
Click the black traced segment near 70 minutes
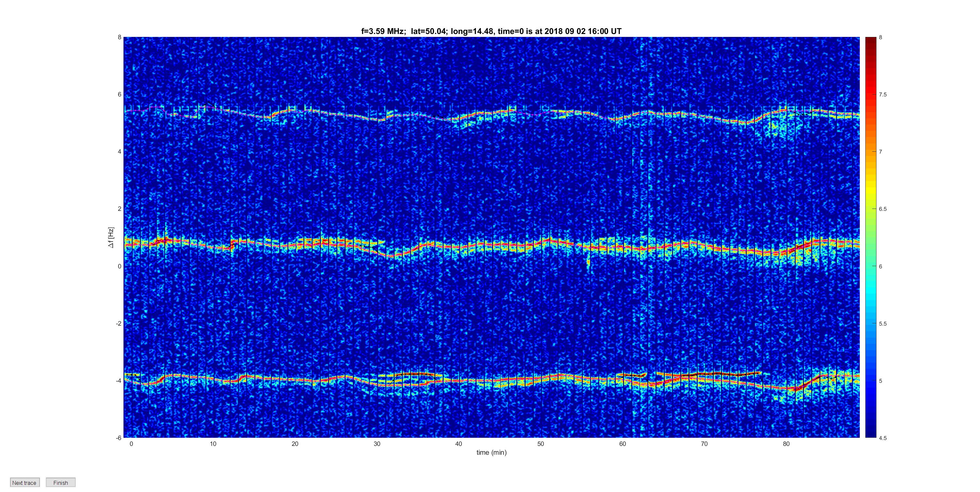tap(704, 374)
